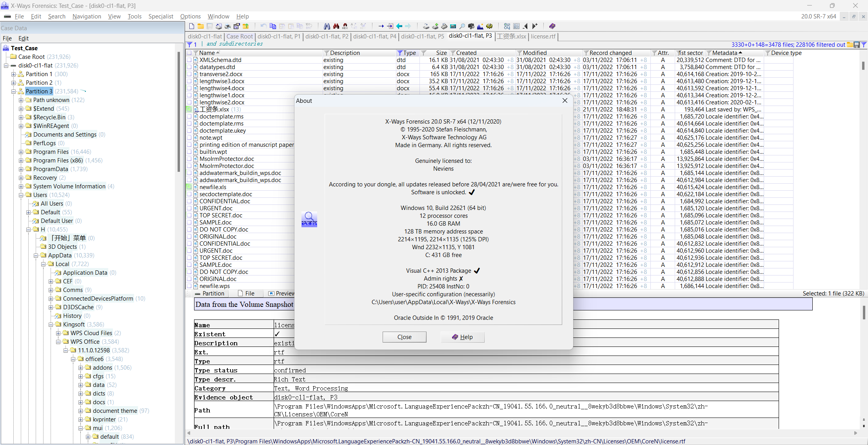Click the red binoculars simultaneous search icon
The height and width of the screenshot is (445, 868).
click(x=336, y=26)
